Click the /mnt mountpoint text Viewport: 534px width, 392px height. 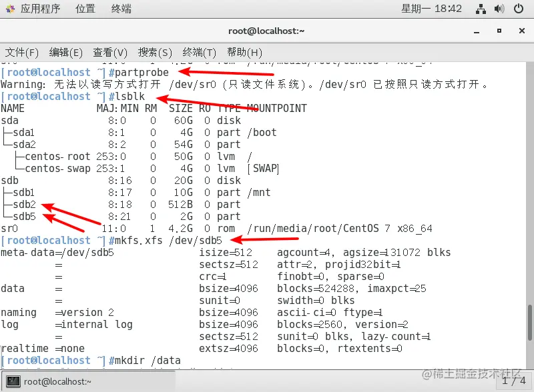(x=259, y=193)
